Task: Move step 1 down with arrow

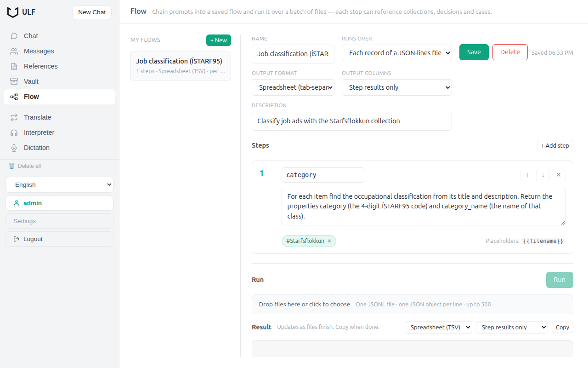Action: point(543,175)
